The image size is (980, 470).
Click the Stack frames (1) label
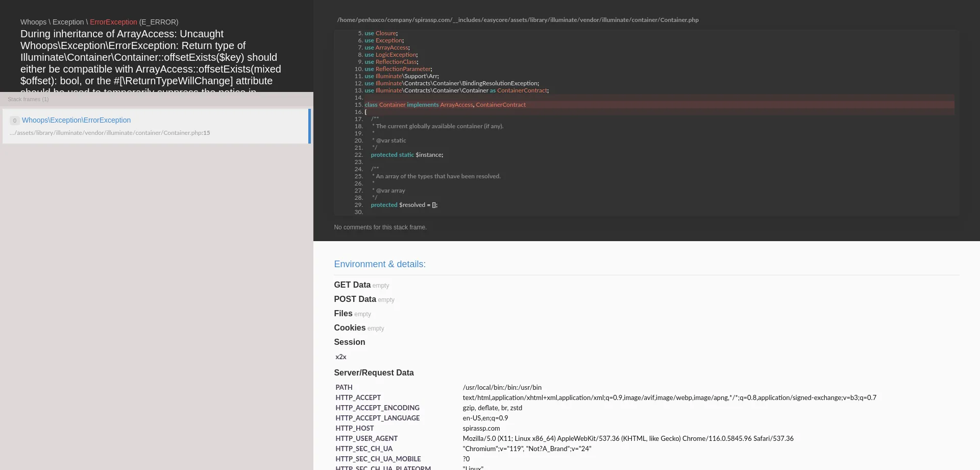[x=28, y=99]
